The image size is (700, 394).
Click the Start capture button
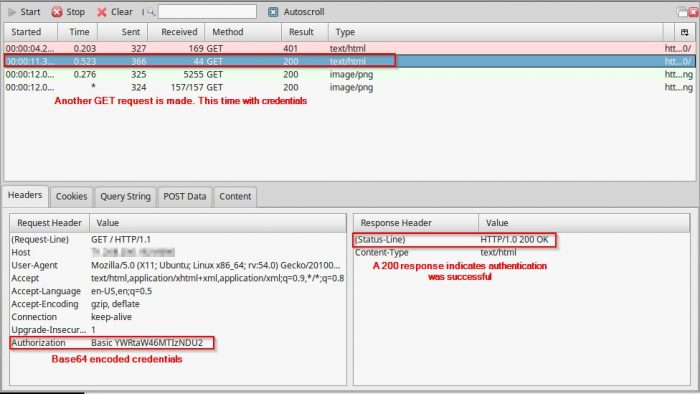click(x=24, y=12)
